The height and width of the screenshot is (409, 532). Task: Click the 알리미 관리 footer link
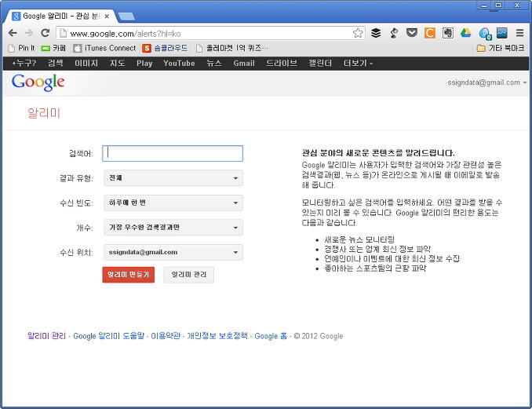[x=46, y=336]
